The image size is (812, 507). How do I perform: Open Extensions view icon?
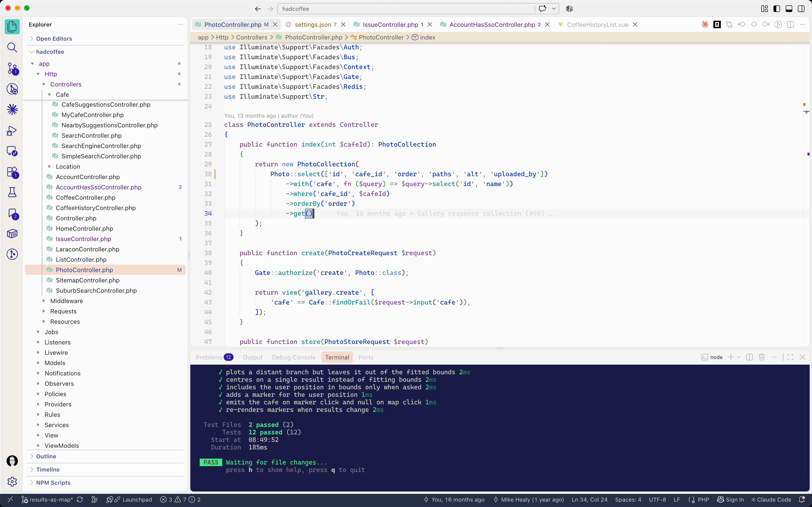coord(12,172)
